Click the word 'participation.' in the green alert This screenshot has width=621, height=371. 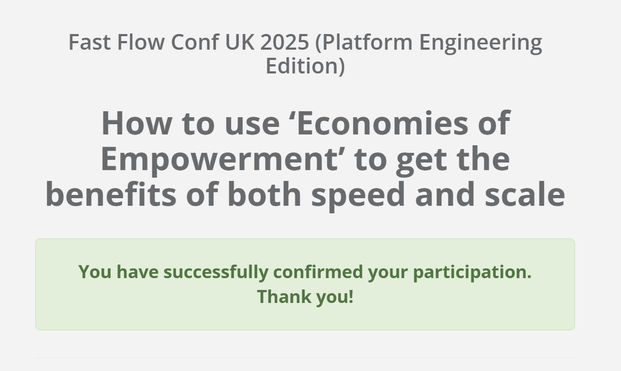coord(472,273)
